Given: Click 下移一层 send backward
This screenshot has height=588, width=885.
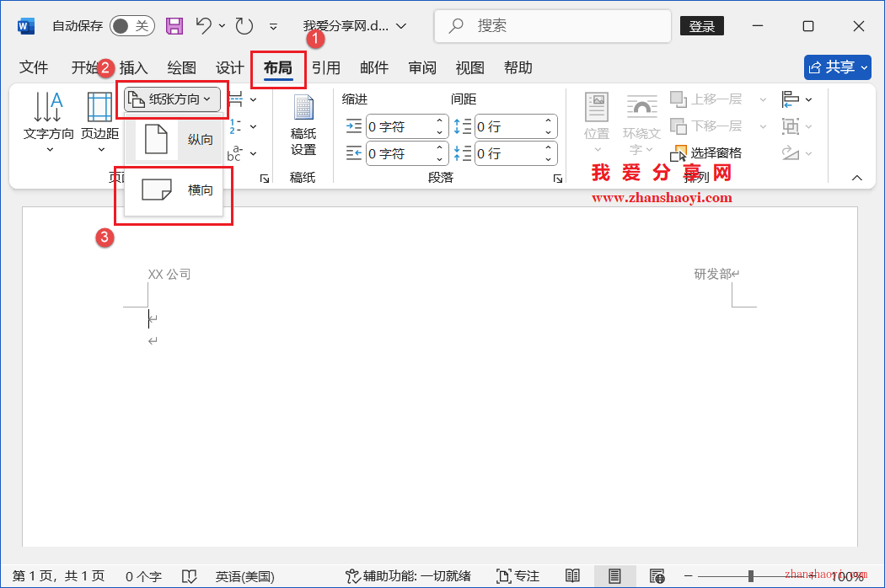Looking at the screenshot, I should pos(706,126).
